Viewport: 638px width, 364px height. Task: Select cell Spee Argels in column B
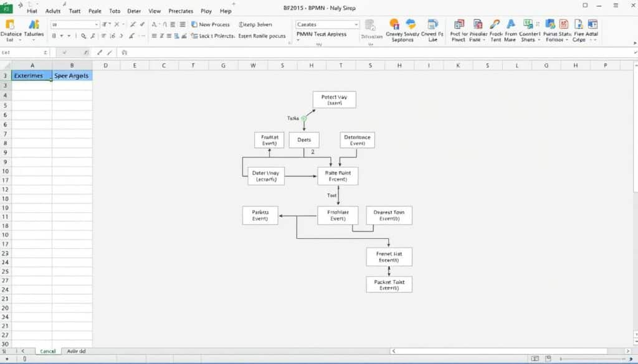72,75
